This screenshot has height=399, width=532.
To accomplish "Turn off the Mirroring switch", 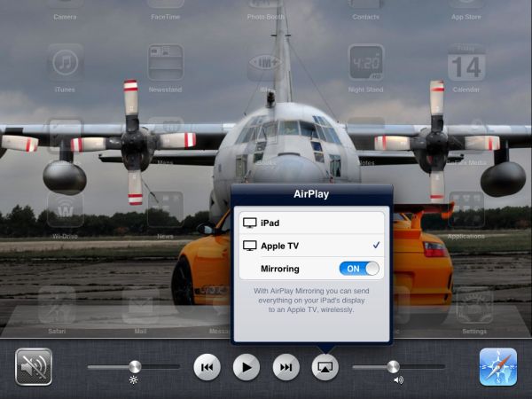I will (359, 269).
